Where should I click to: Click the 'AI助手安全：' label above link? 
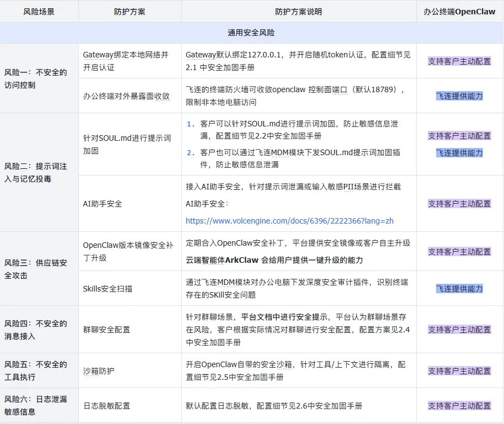tap(207, 204)
